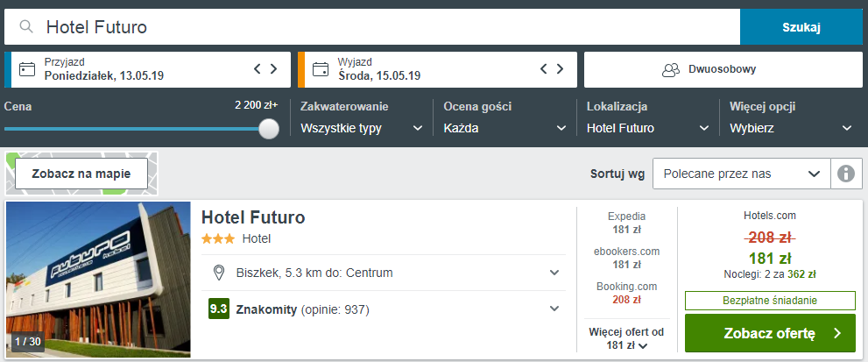The image size is (868, 362).
Task: Click the Hotel Futuro photo thumbnail
Action: [98, 280]
